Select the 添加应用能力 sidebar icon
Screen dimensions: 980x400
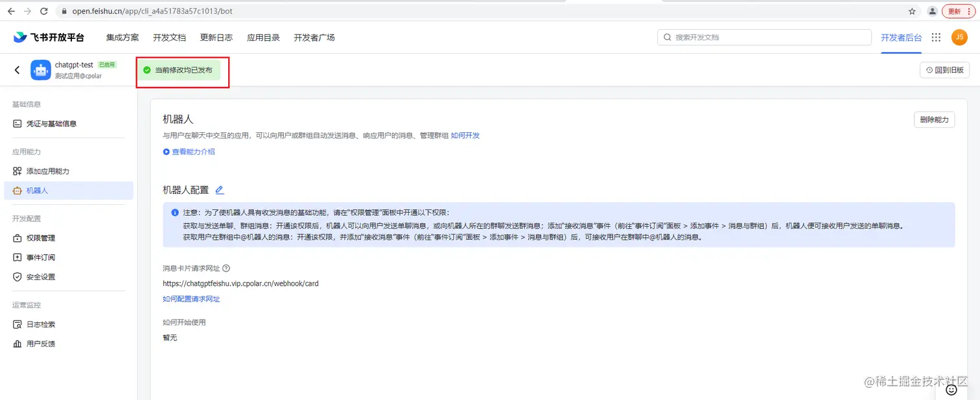coord(17,171)
